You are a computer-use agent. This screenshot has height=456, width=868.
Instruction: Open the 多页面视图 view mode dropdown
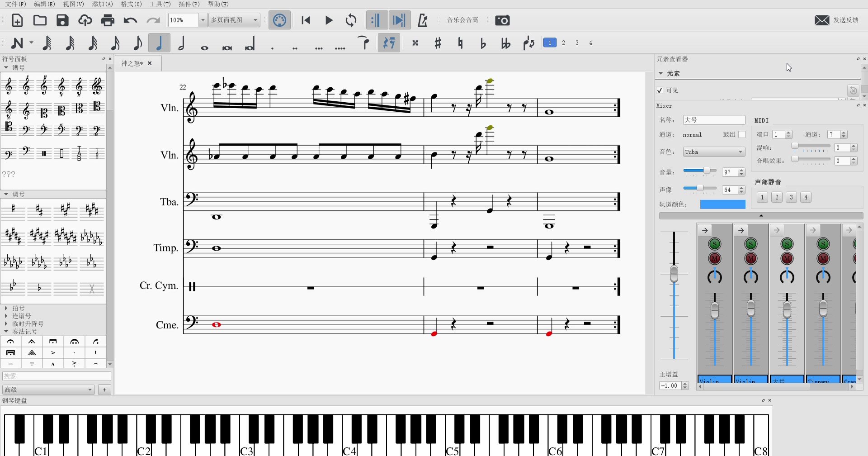(234, 20)
